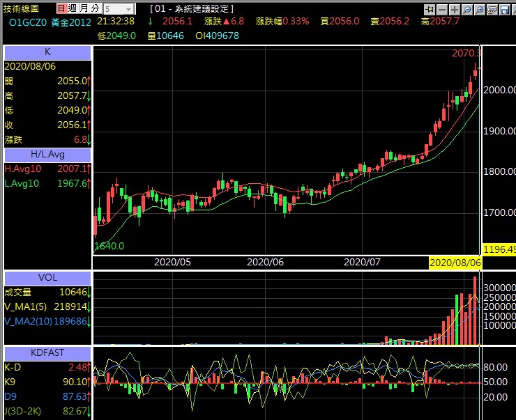Click the D9 87.63 row

point(47,397)
